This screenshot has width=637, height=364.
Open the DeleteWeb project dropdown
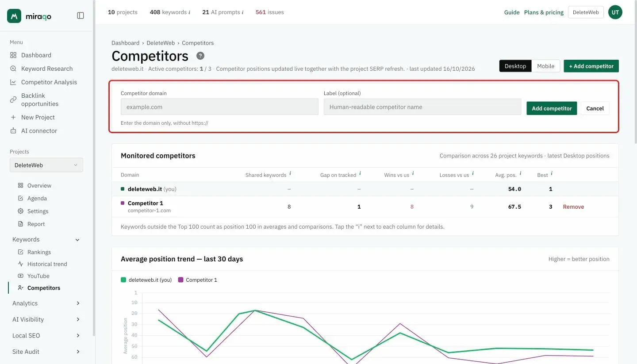[46, 165]
